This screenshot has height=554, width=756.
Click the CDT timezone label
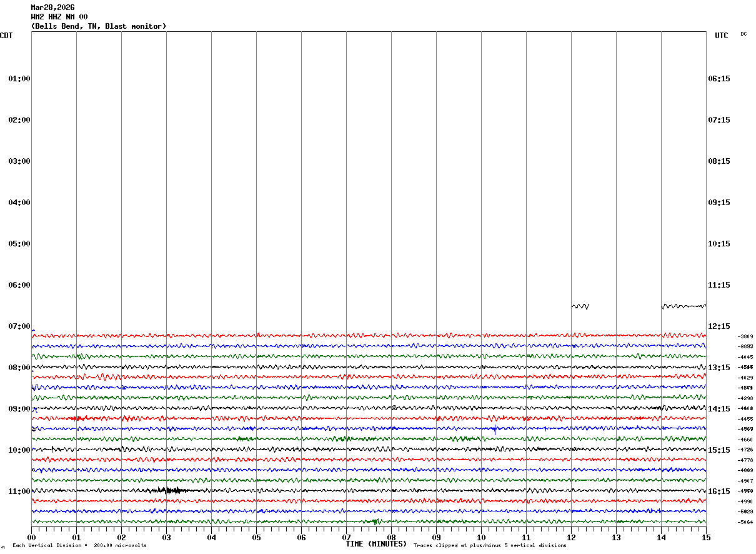click(x=6, y=36)
